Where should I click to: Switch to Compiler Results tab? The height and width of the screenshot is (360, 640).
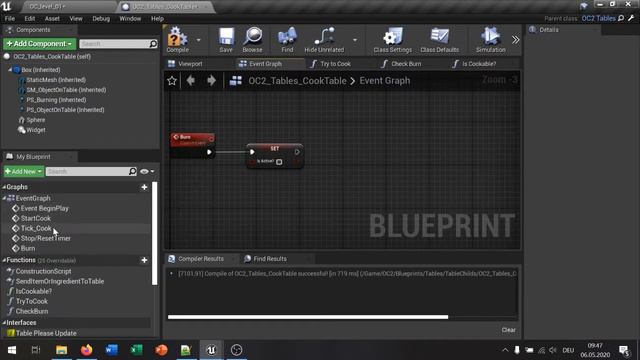201,259
